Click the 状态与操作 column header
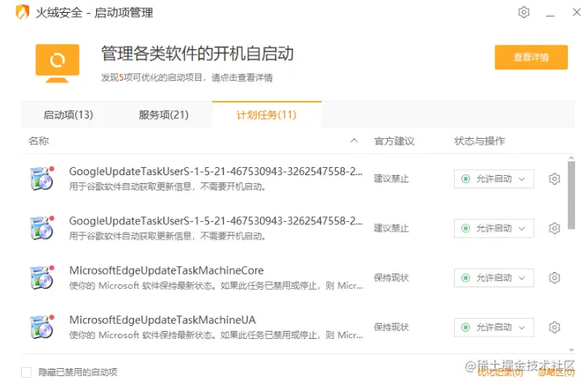 (479, 141)
